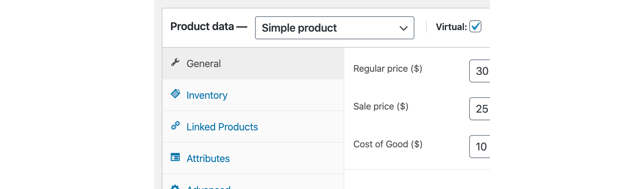The image size is (644, 189).
Task: Go to the Linked Products tab
Action: point(222,127)
